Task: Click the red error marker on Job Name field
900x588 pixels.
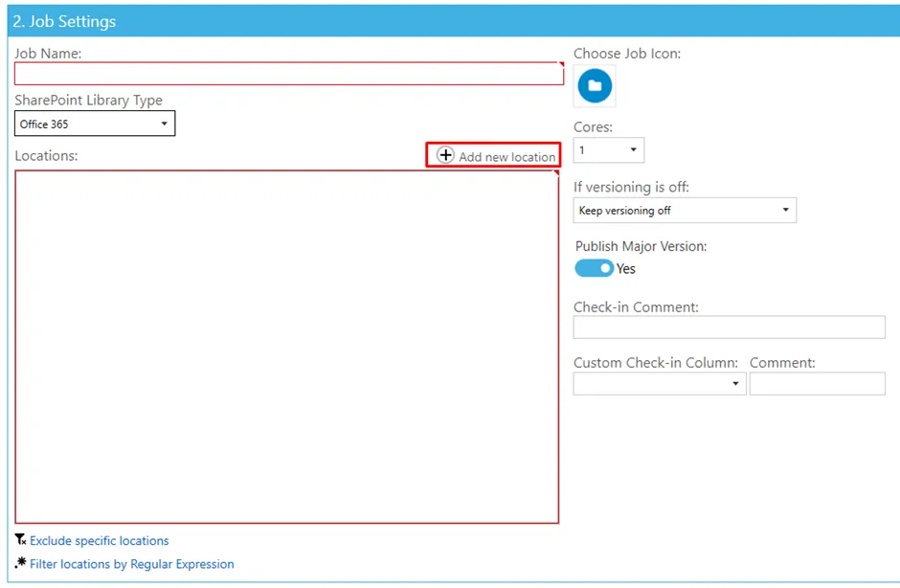Action: click(x=561, y=65)
